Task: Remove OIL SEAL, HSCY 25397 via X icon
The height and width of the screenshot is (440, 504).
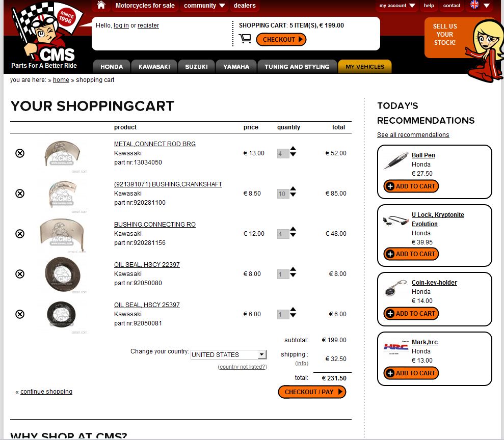Action: (x=20, y=314)
